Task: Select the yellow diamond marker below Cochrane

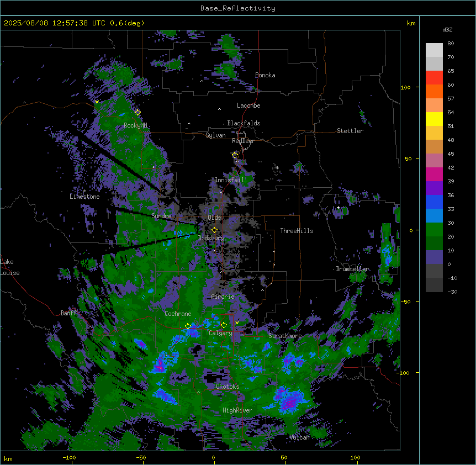Action: click(x=188, y=326)
